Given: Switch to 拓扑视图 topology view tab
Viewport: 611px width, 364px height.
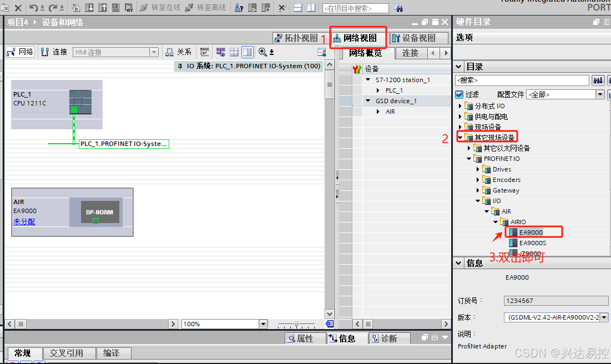Looking at the screenshot, I should [x=296, y=38].
